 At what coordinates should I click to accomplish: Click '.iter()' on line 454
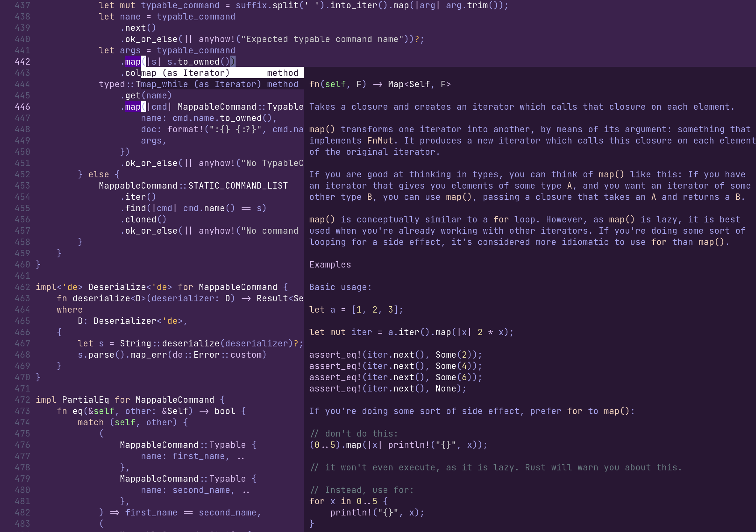(138, 197)
